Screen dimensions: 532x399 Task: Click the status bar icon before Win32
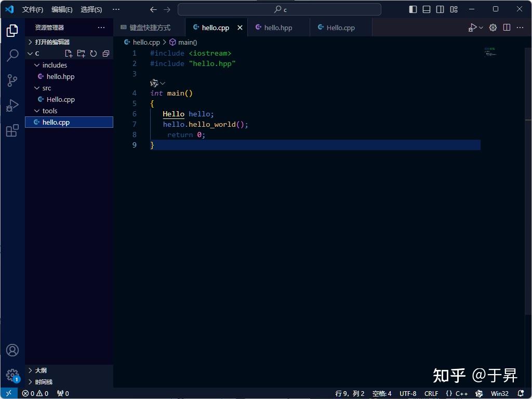pyautogui.click(x=479, y=393)
